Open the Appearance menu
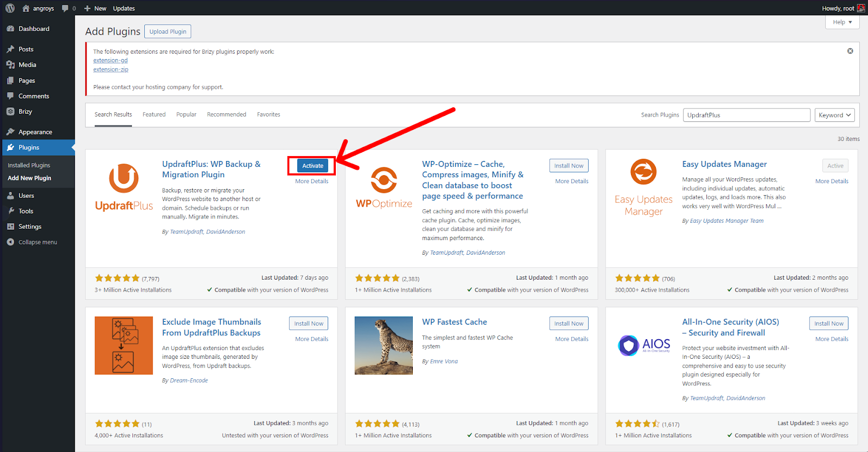 click(x=35, y=132)
